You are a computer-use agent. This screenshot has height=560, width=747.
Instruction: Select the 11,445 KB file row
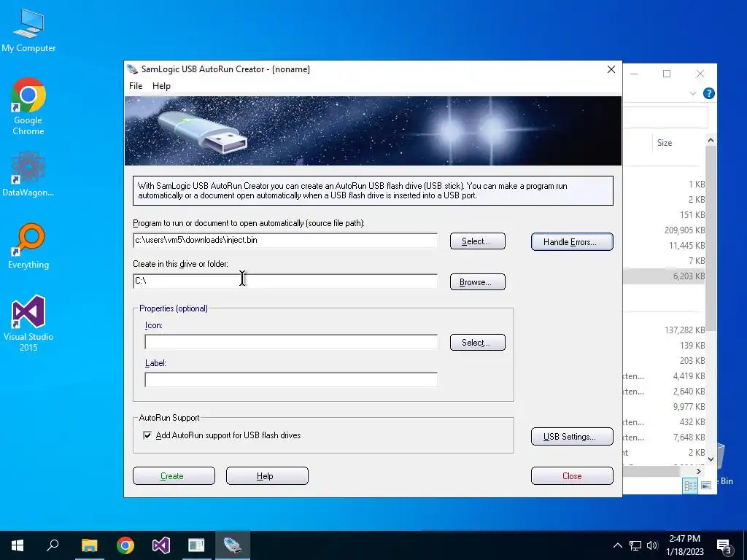tap(664, 245)
